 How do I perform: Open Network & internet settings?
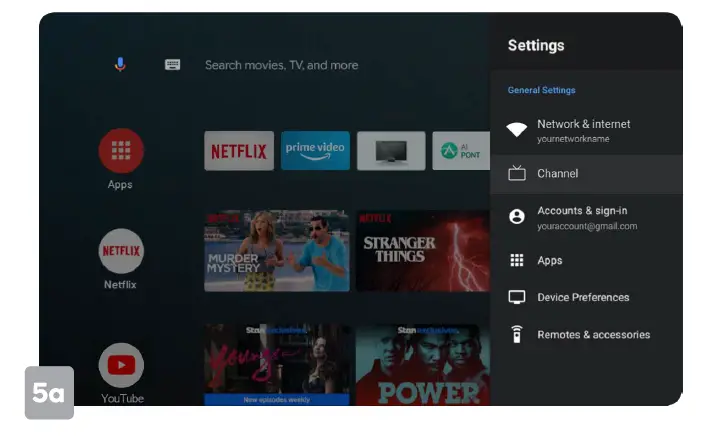[x=586, y=131]
